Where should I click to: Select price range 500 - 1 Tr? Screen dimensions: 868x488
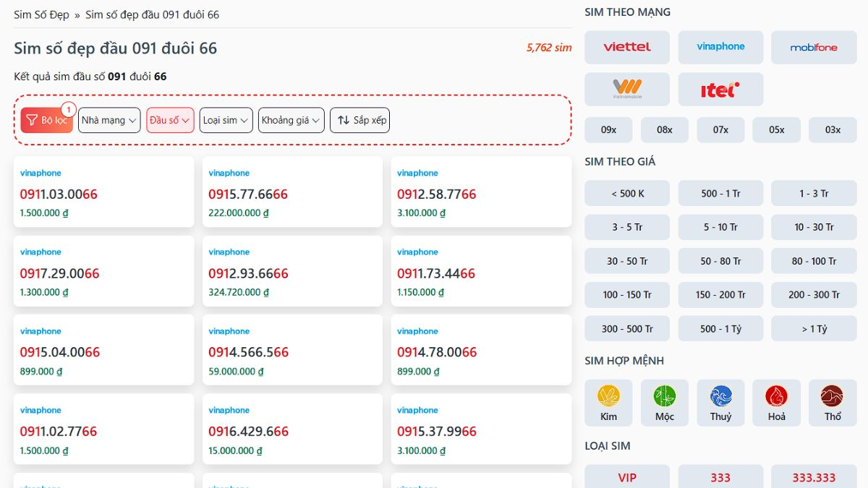tap(720, 193)
